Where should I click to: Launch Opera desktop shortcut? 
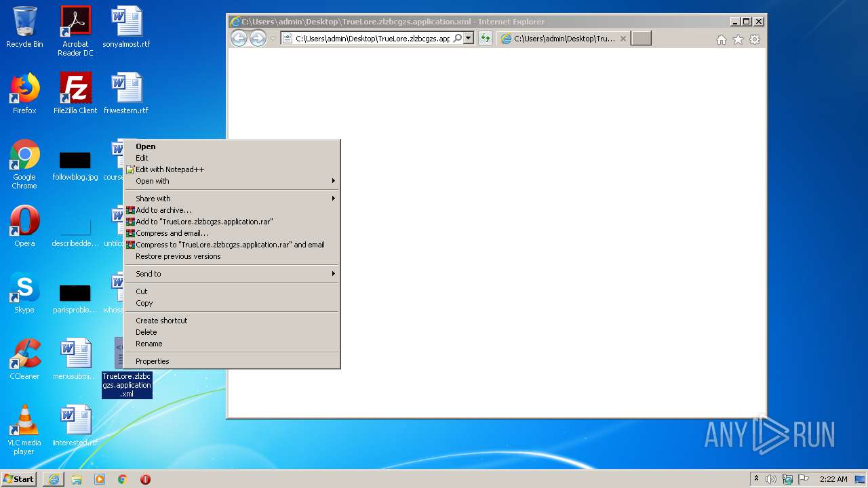pos(24,226)
